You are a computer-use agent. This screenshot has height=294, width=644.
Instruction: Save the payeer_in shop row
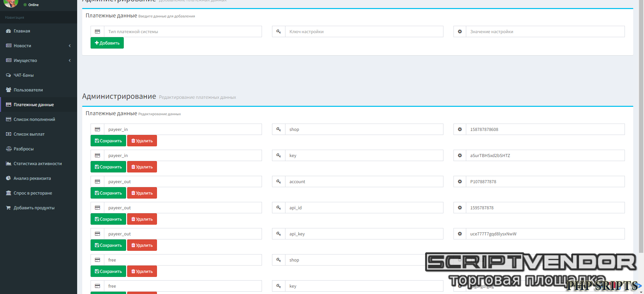click(108, 141)
